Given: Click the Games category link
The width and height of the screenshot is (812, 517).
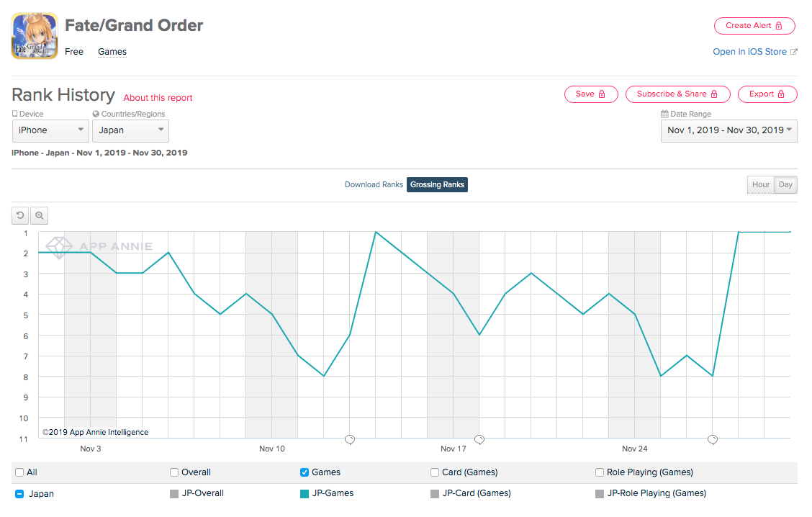Looking at the screenshot, I should point(112,52).
